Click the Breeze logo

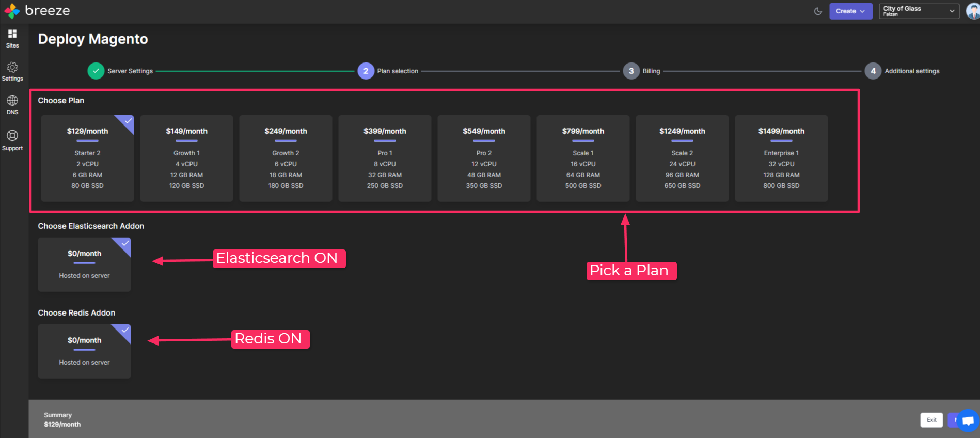coord(37,11)
